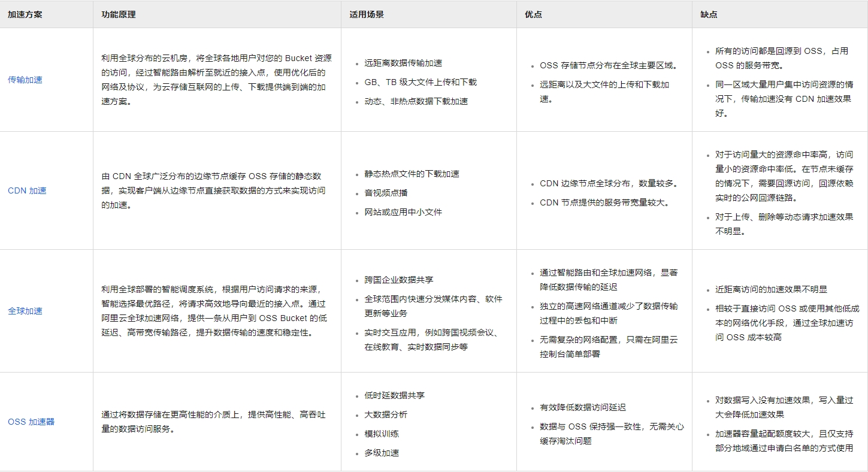Click the 全球加速 link
Image resolution: width=868 pixels, height=472 pixels.
(25, 311)
